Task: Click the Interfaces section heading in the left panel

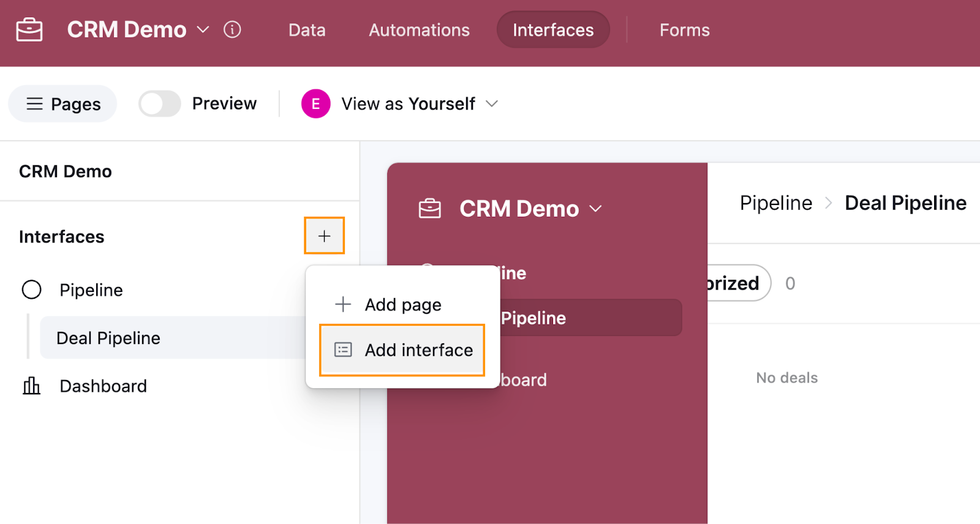Action: (x=62, y=237)
